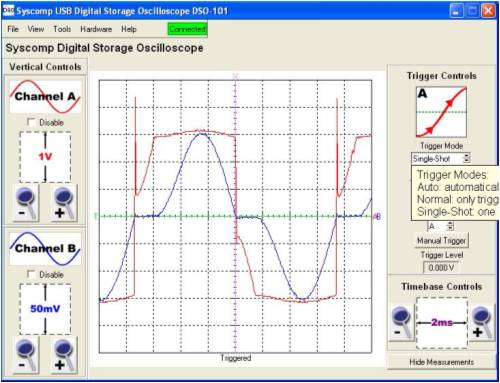Click the Manual Trigger button

(441, 241)
